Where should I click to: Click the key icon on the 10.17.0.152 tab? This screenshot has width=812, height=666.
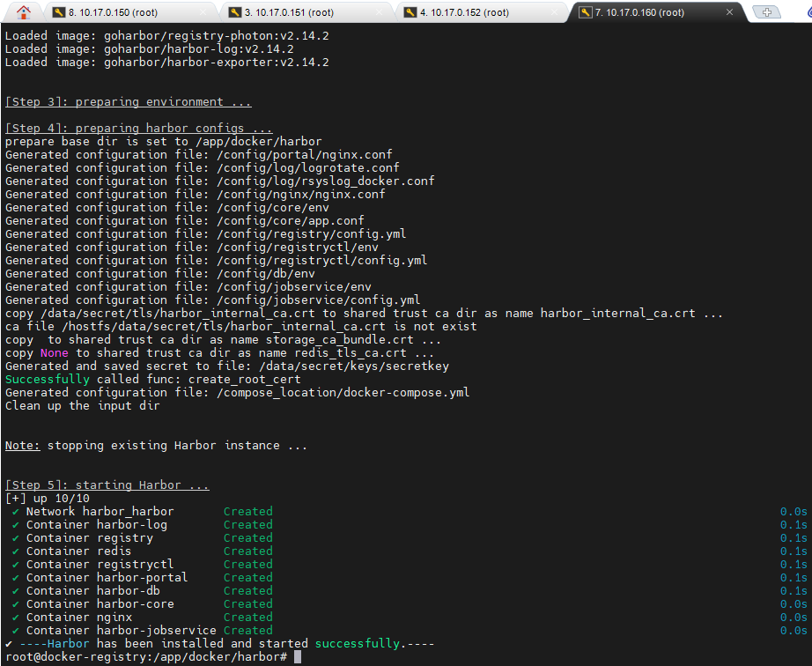pyautogui.click(x=410, y=12)
